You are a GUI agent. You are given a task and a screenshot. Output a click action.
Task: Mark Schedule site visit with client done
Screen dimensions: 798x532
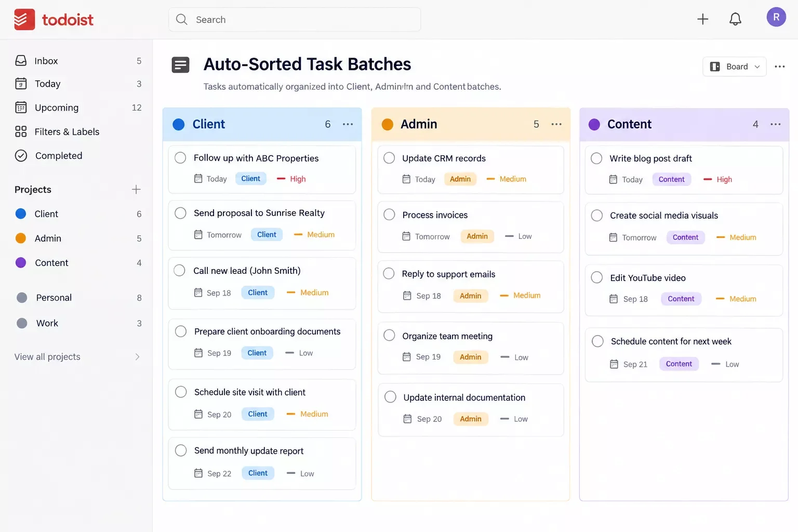[x=181, y=392]
